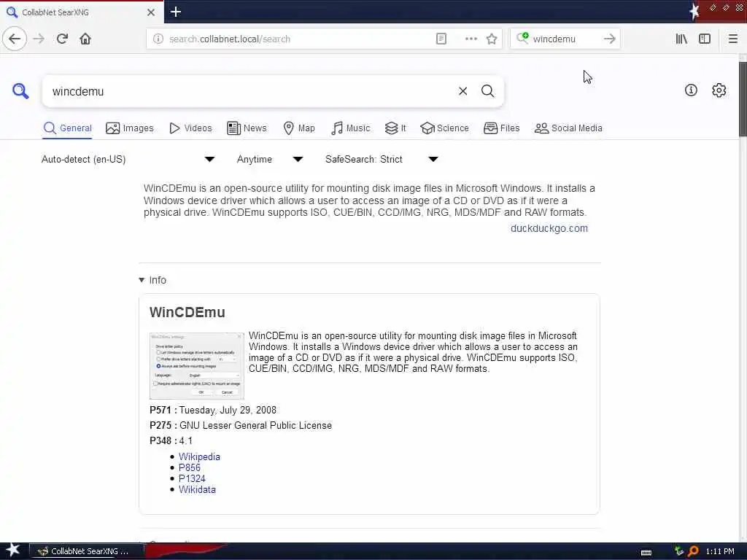The image size is (747, 560).
Task: Show site information icon in address bar
Action: [x=158, y=39]
